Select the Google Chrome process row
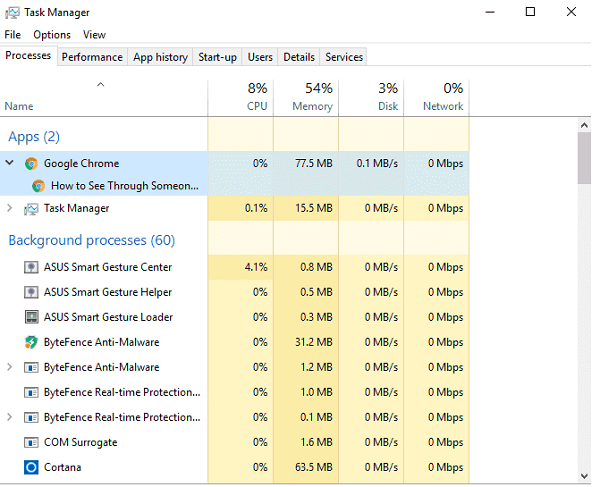Image resolution: width=600 pixels, height=487 pixels. coord(235,164)
